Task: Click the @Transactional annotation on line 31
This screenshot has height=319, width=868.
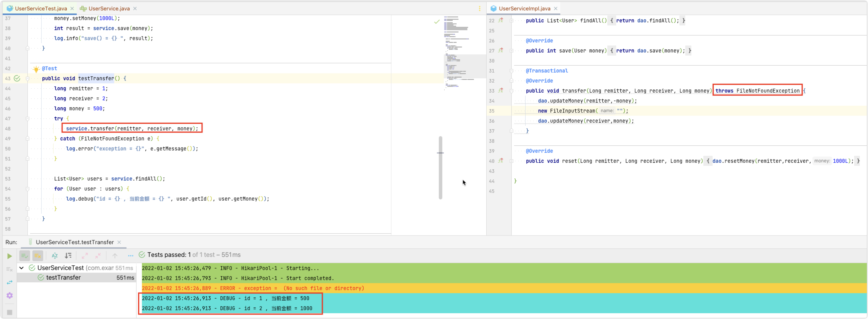Action: pos(547,71)
